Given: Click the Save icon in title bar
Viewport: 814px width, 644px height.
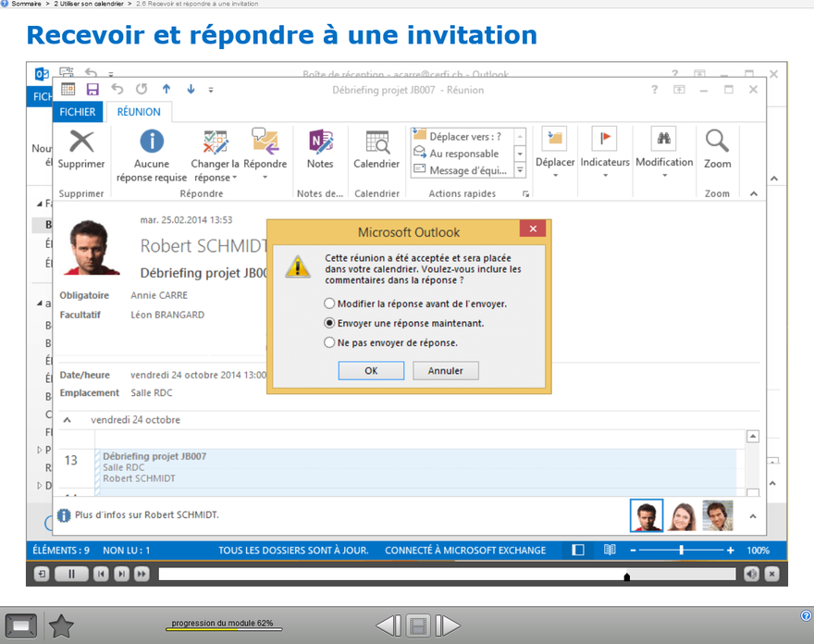Looking at the screenshot, I should pos(92,90).
